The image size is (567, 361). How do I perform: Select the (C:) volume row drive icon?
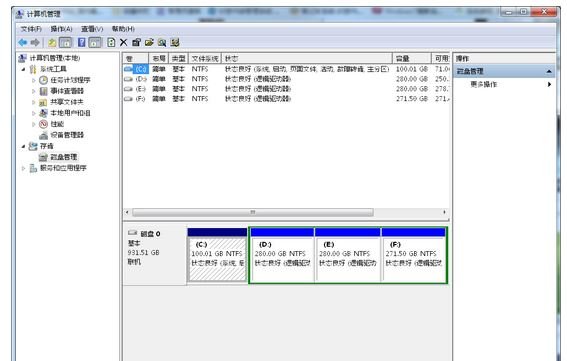128,69
